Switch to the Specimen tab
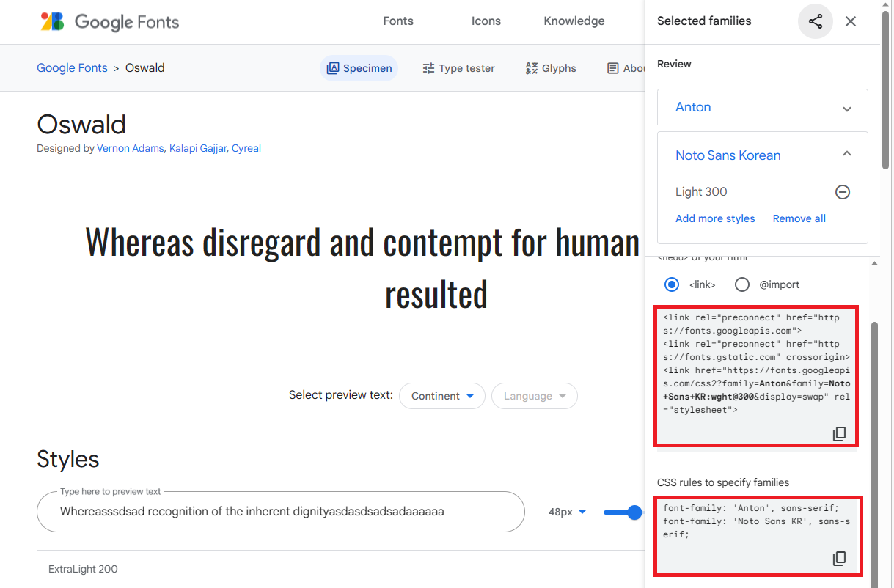Viewport: 894px width, 588px height. click(359, 68)
